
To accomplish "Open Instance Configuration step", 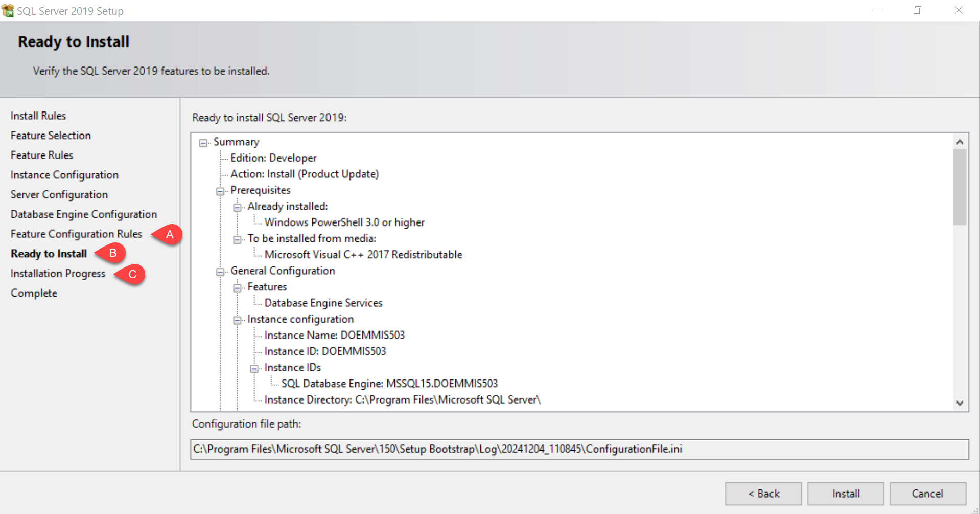I will coord(64,175).
